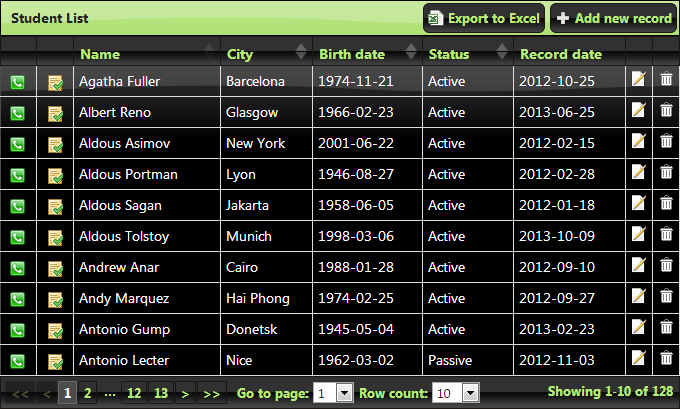Sort the table by Name column
Screen dimensions: 680x409
point(147,52)
